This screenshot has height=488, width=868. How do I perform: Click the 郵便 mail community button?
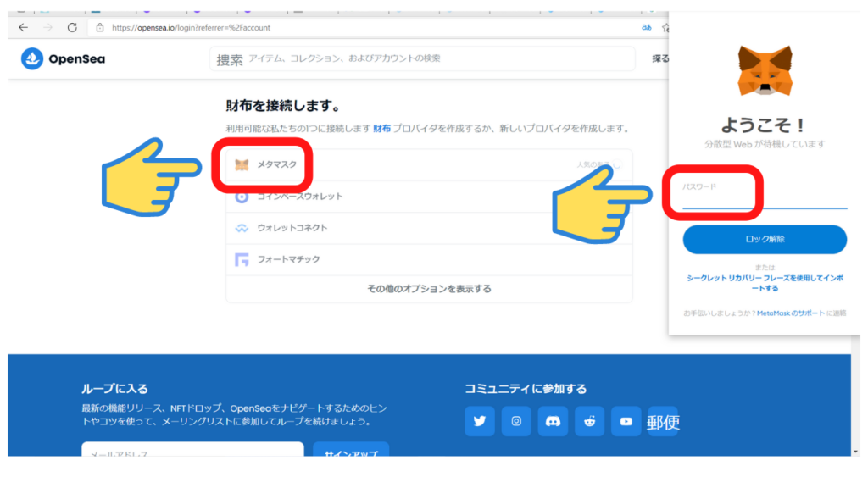[663, 421]
